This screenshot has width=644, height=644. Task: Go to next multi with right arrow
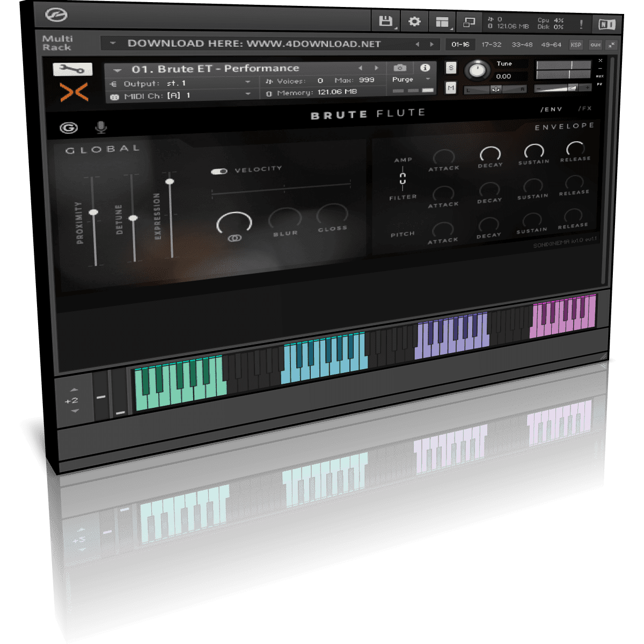[x=431, y=44]
